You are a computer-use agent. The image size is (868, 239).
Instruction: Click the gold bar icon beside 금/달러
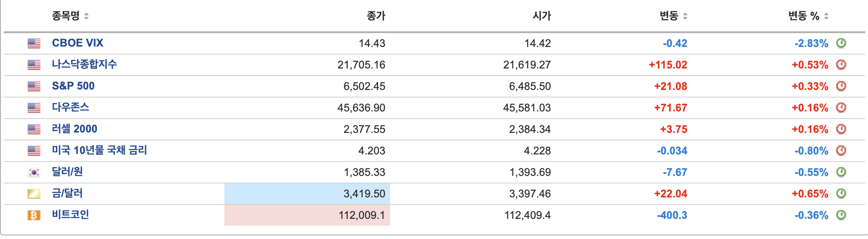pos(34,194)
